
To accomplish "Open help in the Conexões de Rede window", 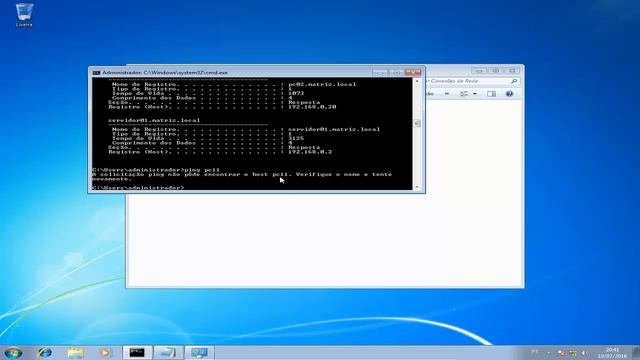I will click(509, 94).
